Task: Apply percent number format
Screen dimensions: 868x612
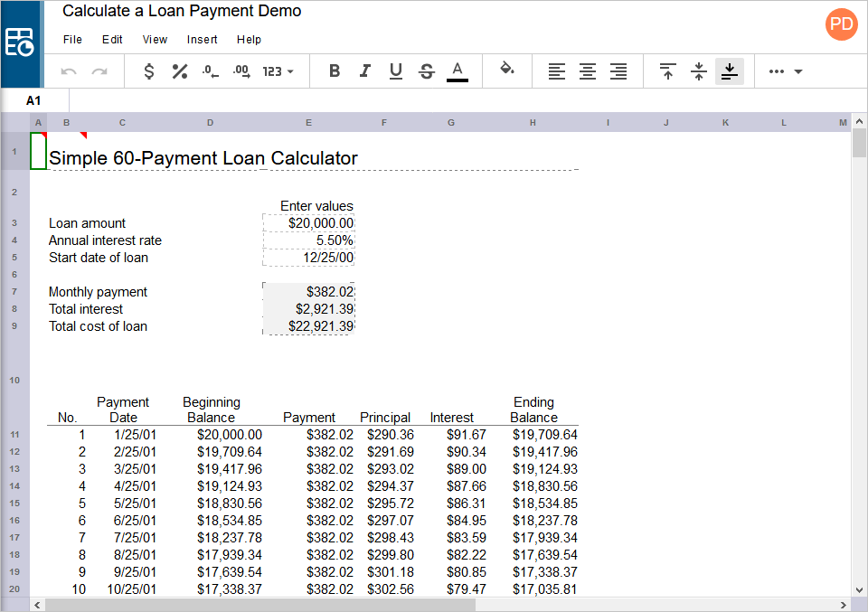Action: coord(180,71)
